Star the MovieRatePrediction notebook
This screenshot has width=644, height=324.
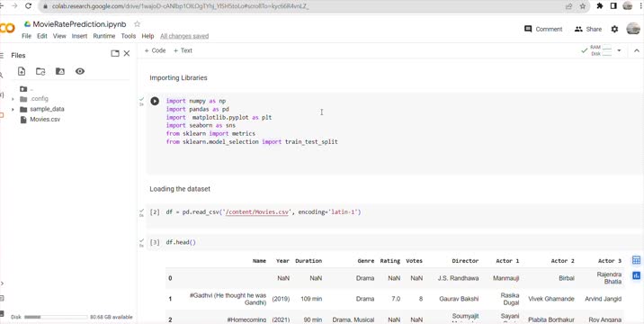coord(138,24)
